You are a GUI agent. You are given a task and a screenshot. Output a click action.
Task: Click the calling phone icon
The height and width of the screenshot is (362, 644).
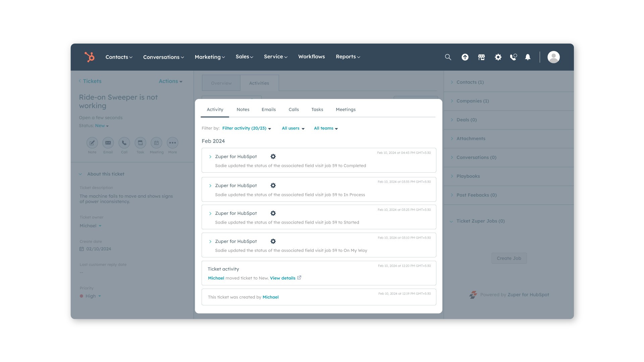[x=513, y=57]
